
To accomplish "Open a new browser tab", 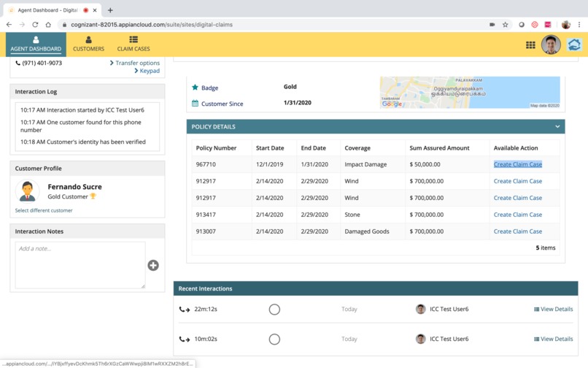I will pos(110,10).
